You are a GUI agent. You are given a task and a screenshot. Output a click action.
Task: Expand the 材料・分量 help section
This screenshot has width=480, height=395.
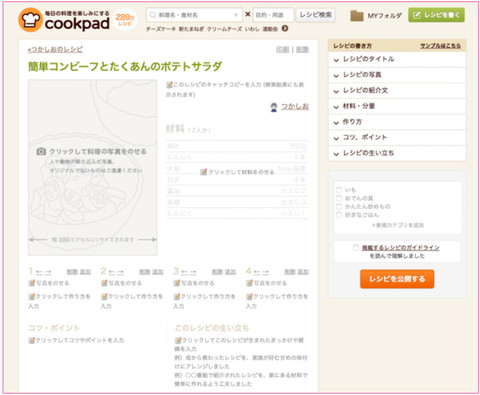(x=397, y=106)
